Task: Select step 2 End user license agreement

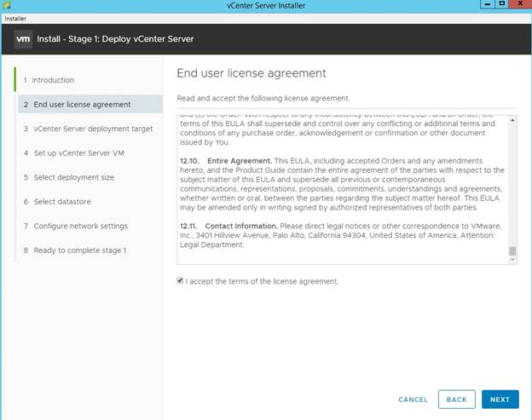Action: click(x=90, y=105)
